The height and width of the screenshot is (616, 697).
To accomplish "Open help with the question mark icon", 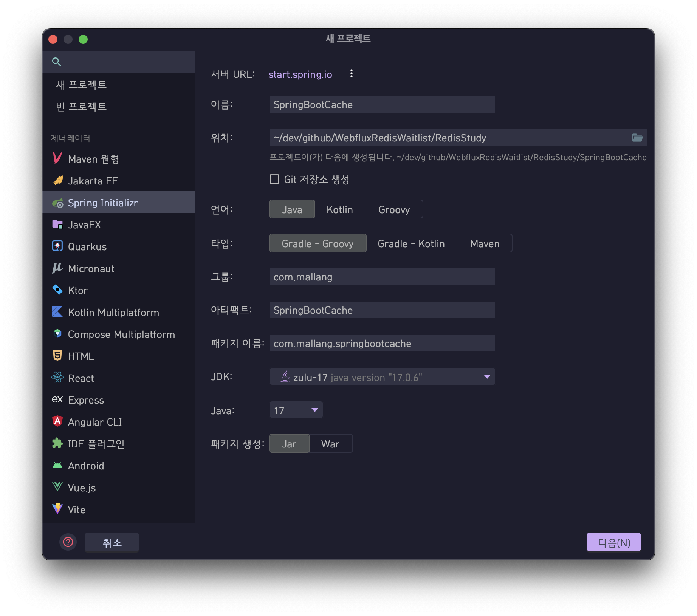I will [x=68, y=542].
